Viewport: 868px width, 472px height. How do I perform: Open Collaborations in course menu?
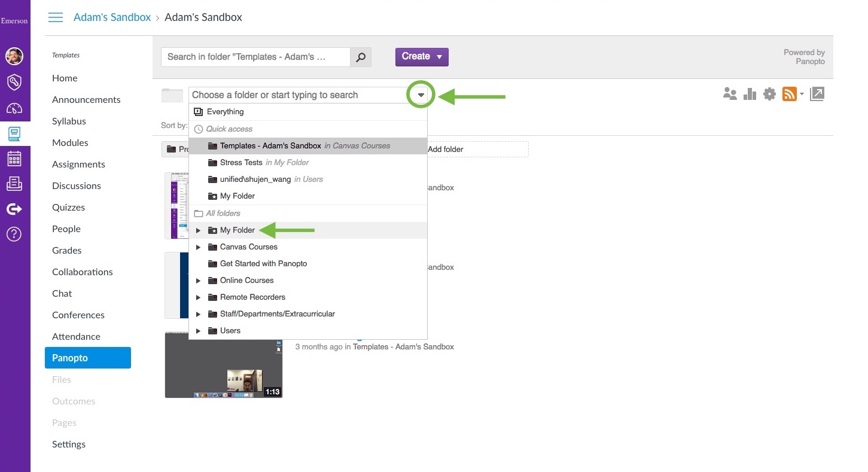pyautogui.click(x=83, y=272)
